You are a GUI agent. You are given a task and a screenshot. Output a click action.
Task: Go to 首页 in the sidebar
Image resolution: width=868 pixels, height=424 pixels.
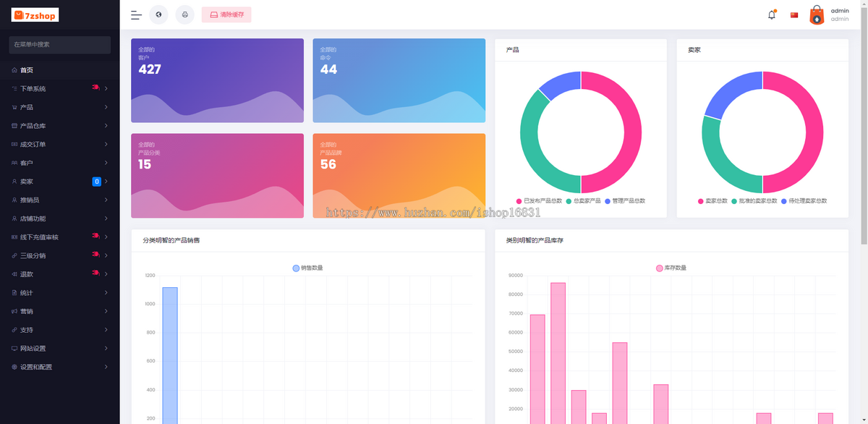pos(59,70)
